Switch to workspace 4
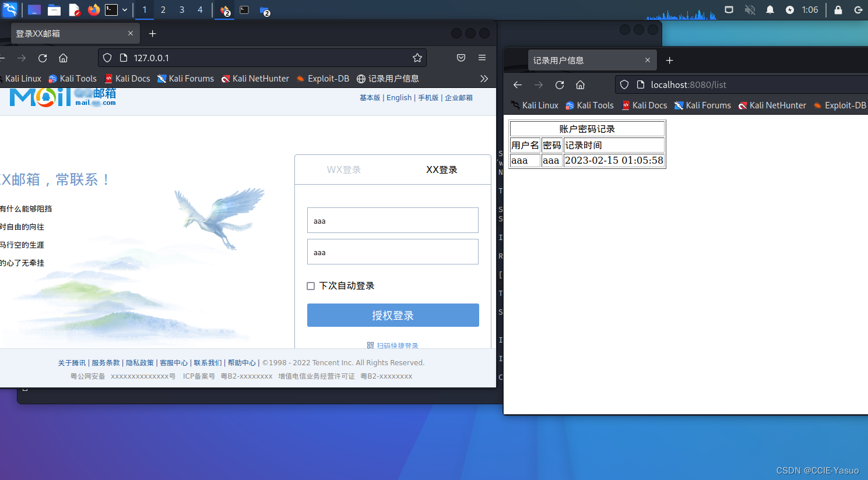The width and height of the screenshot is (868, 480). 200,10
